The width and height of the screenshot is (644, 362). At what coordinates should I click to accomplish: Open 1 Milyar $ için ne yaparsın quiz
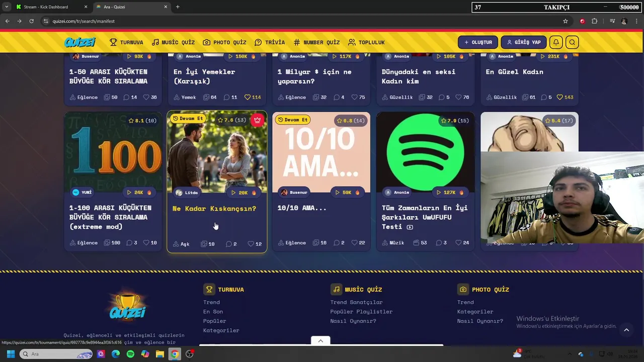point(314,76)
